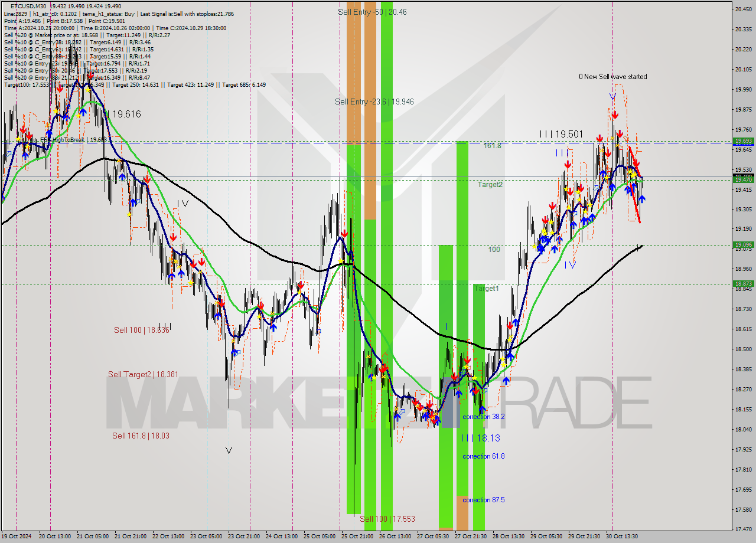The width and height of the screenshot is (756, 543).
Task: Click the 17.470 price scale value
Action: click(743, 529)
